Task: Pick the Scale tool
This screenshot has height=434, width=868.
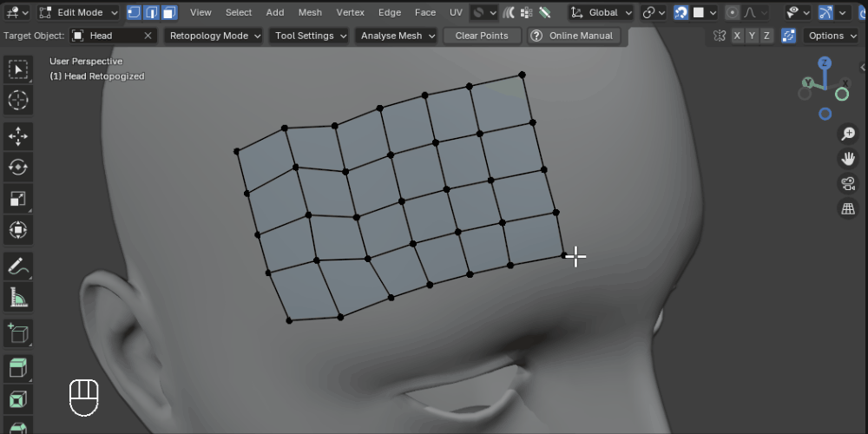Action: coord(18,199)
